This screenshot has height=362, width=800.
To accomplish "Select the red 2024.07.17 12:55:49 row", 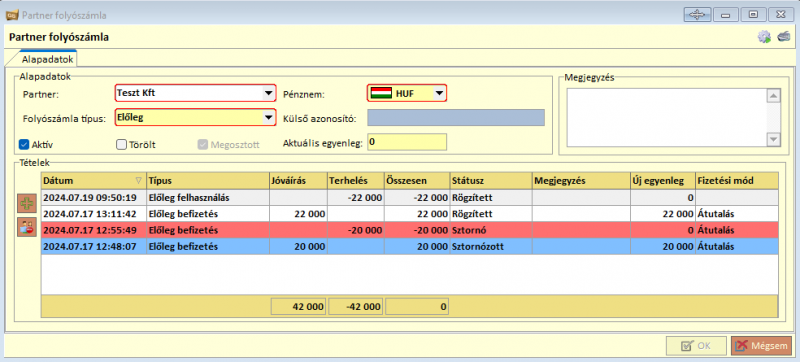I will point(410,230).
